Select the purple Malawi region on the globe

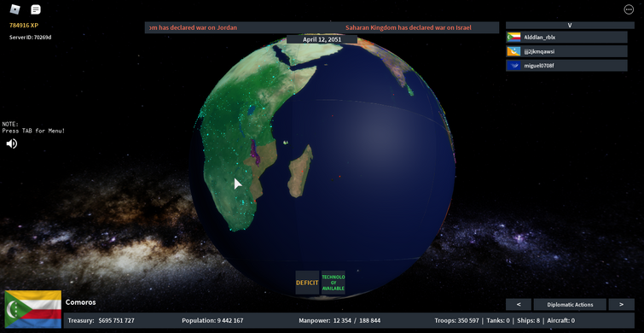(x=255, y=152)
